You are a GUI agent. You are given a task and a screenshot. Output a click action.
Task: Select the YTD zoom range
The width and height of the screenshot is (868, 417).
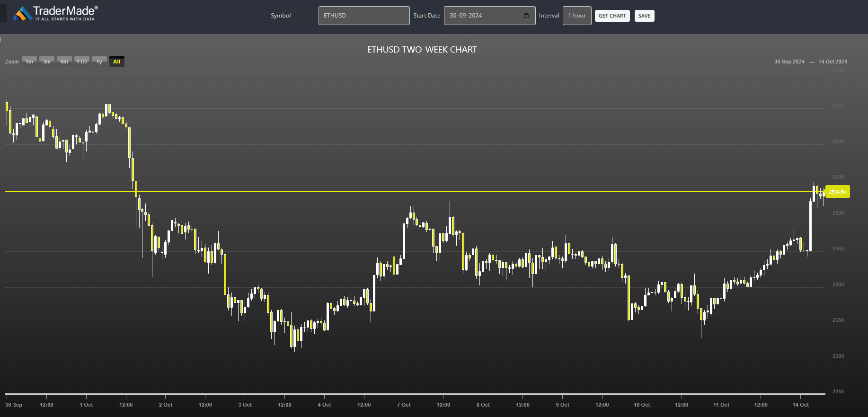[82, 62]
